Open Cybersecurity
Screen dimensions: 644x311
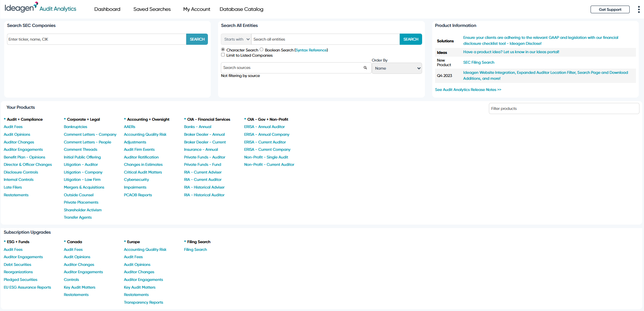(x=137, y=179)
